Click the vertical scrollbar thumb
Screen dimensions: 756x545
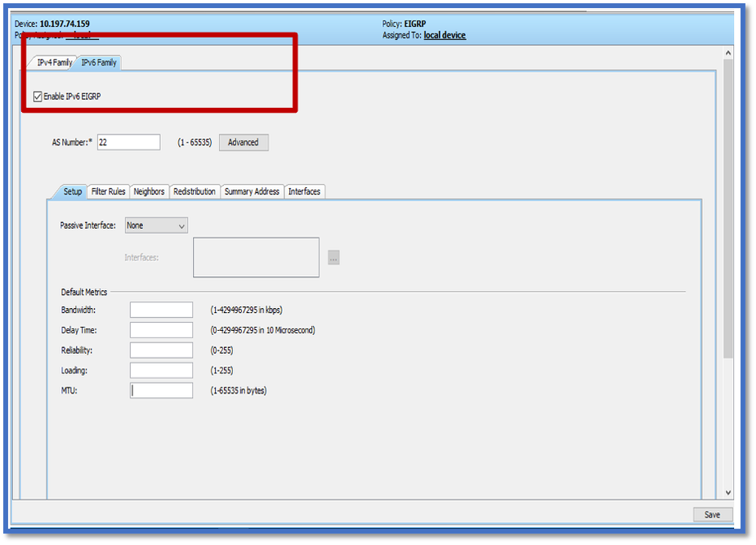[728, 208]
